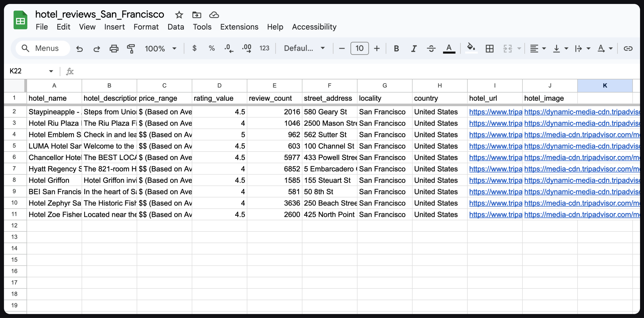Open the Format menu
The width and height of the screenshot is (644, 318).
click(146, 27)
